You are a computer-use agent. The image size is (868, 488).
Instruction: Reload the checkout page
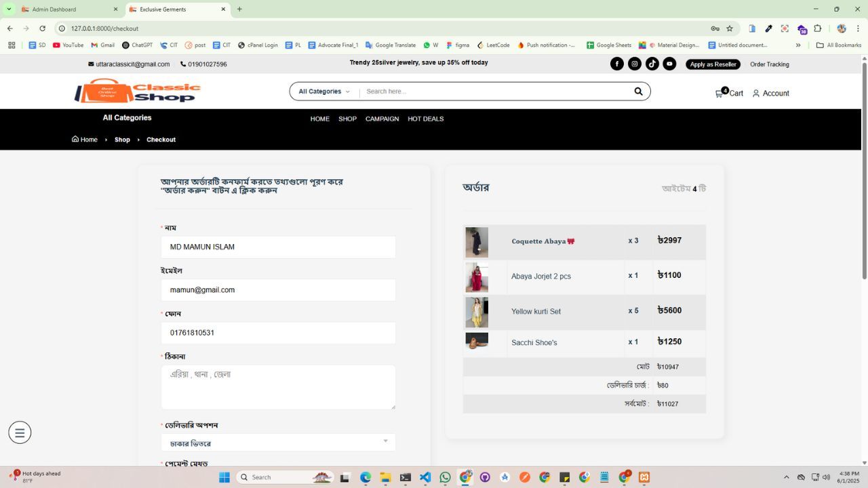[42, 28]
